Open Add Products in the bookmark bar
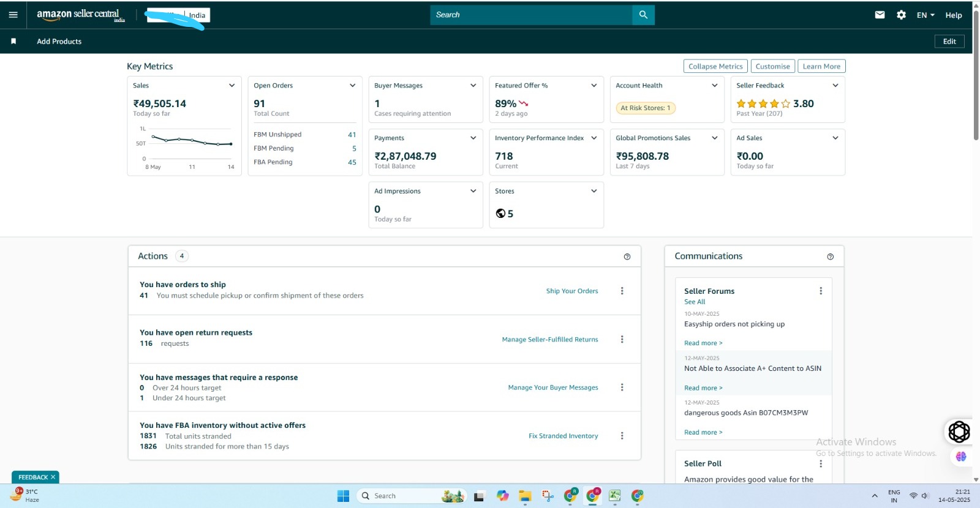980x508 pixels. pyautogui.click(x=59, y=42)
